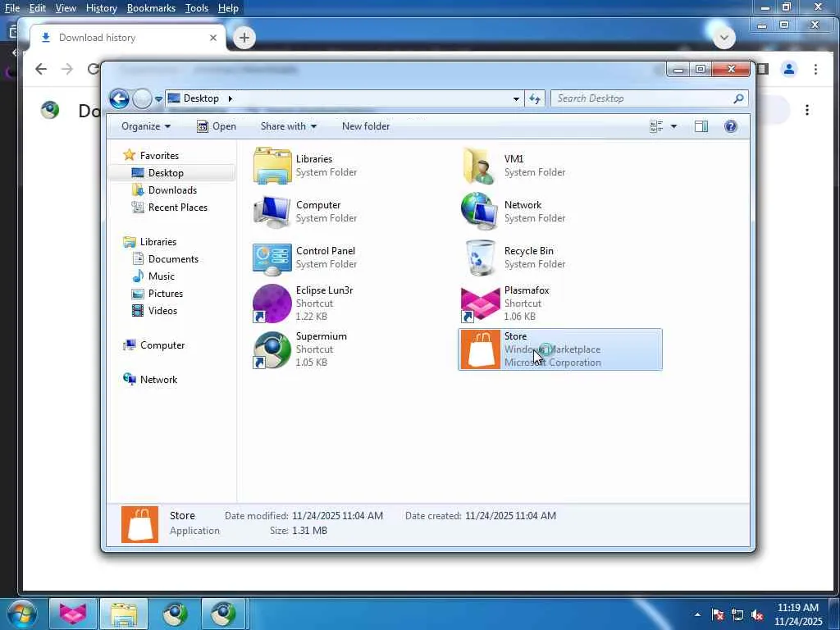Click the muted volume tray icon
The image size is (840, 630).
coord(757,615)
